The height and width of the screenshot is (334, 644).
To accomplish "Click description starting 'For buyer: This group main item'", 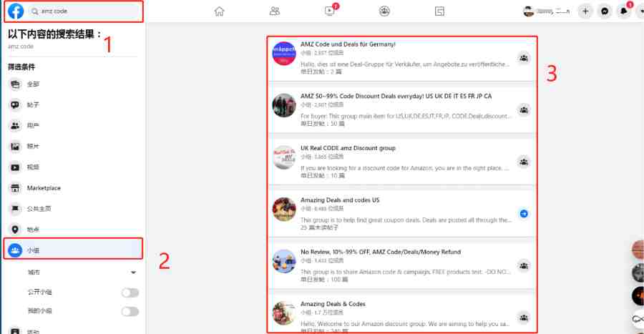I will pos(406,116).
